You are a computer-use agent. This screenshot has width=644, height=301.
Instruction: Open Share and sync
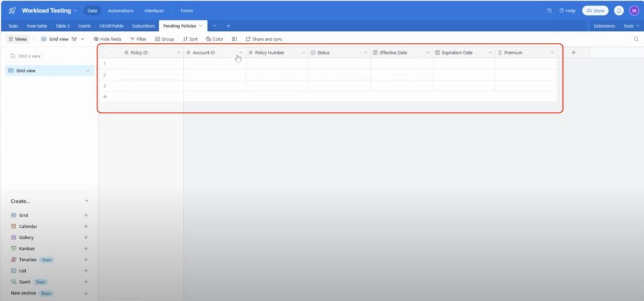pos(264,39)
